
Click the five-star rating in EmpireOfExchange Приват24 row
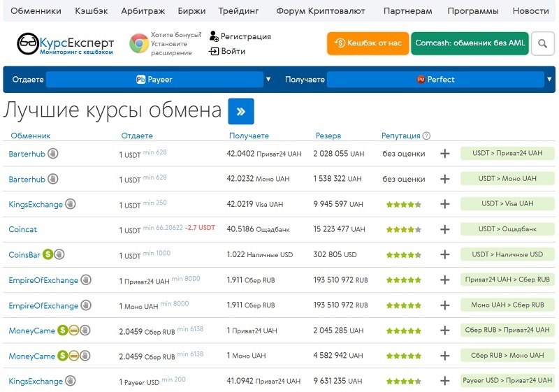tap(404, 280)
